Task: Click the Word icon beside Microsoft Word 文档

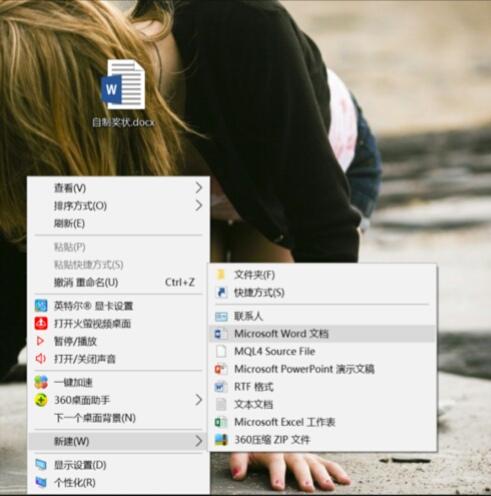Action: (x=221, y=334)
